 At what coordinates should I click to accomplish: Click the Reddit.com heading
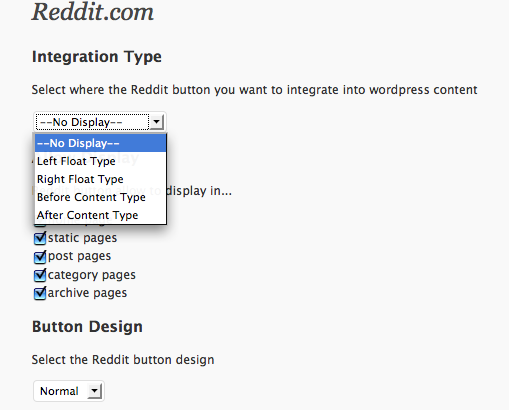[93, 12]
